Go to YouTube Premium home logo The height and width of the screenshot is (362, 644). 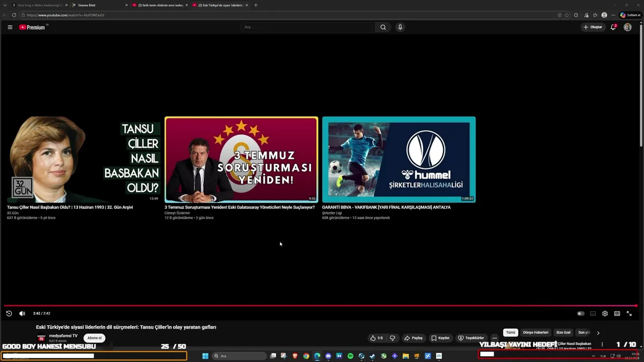(33, 27)
